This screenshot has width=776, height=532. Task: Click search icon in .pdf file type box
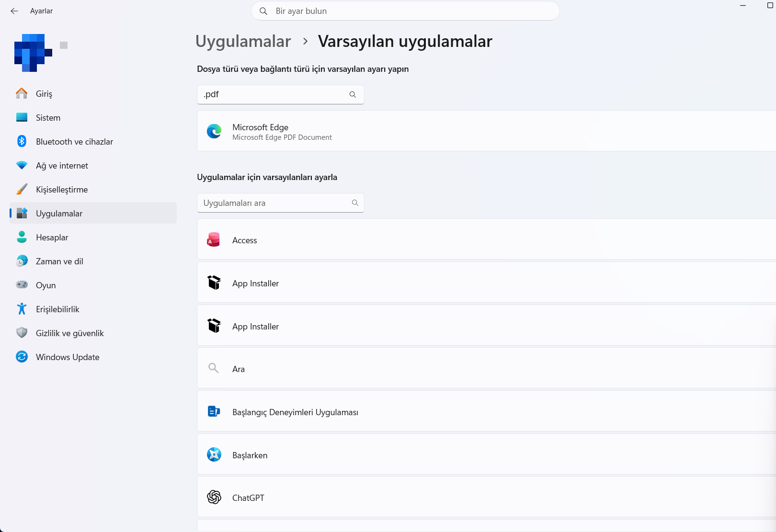point(353,94)
